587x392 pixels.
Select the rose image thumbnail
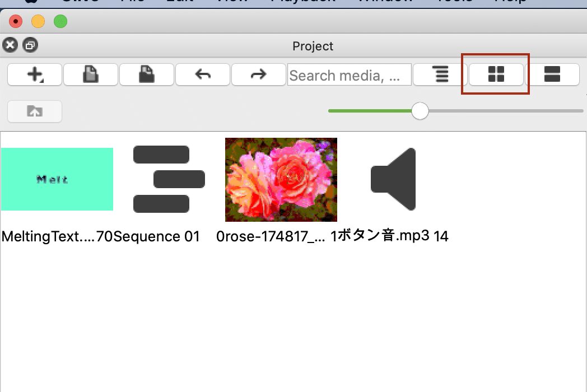coord(281,180)
